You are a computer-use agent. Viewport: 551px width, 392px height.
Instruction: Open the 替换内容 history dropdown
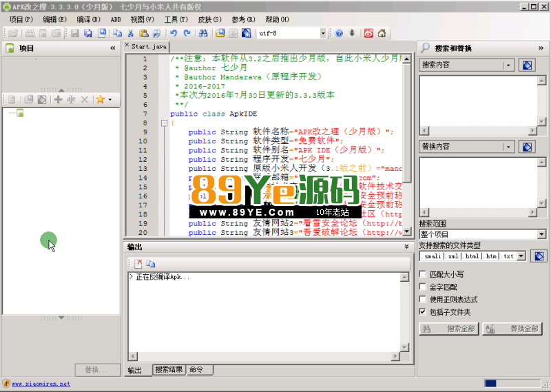point(508,147)
